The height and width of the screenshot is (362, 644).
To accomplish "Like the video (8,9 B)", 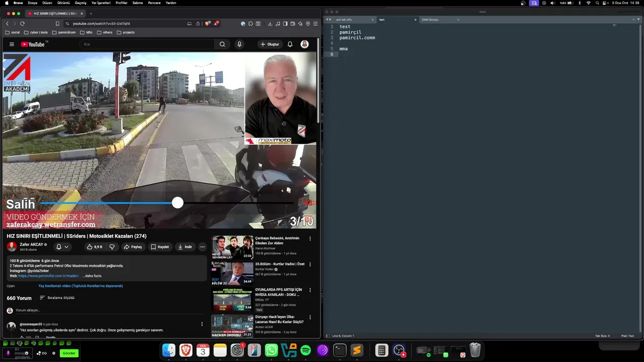I will pos(94,247).
